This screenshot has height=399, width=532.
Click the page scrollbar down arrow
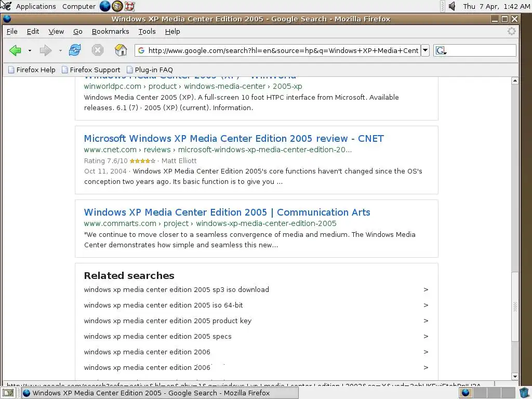tap(515, 376)
